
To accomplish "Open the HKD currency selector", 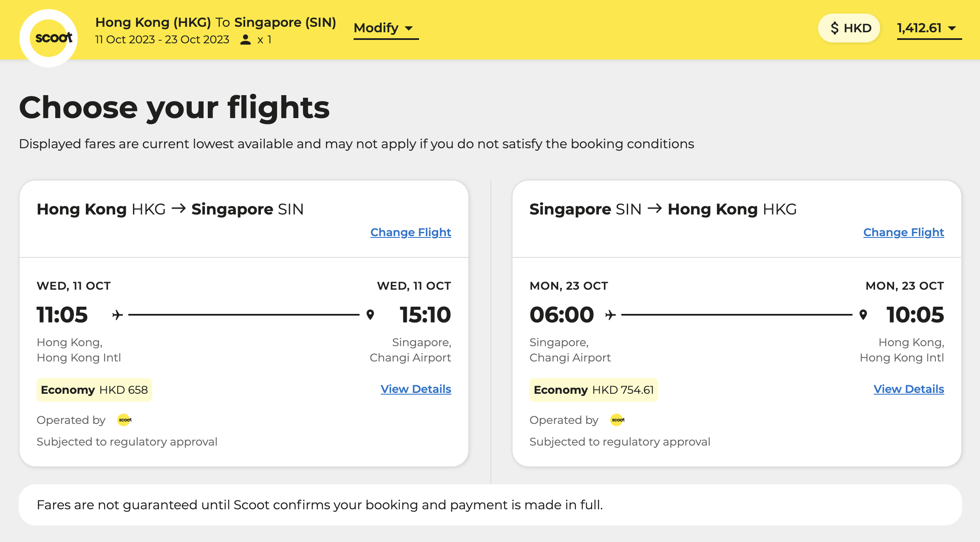I will [x=849, y=28].
